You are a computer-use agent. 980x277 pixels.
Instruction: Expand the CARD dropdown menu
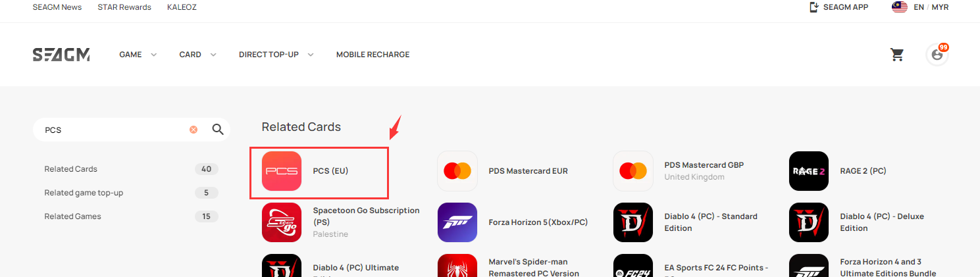(197, 55)
